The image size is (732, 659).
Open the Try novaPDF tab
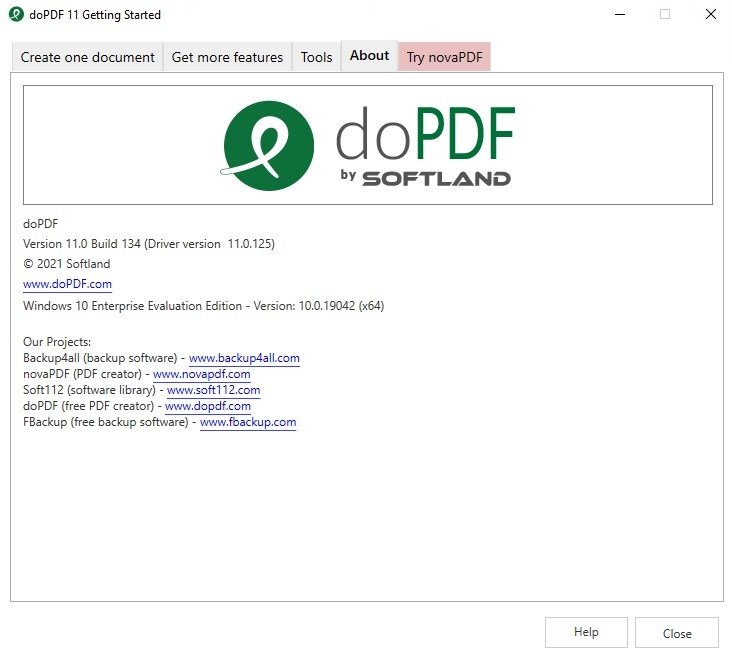pyautogui.click(x=444, y=57)
